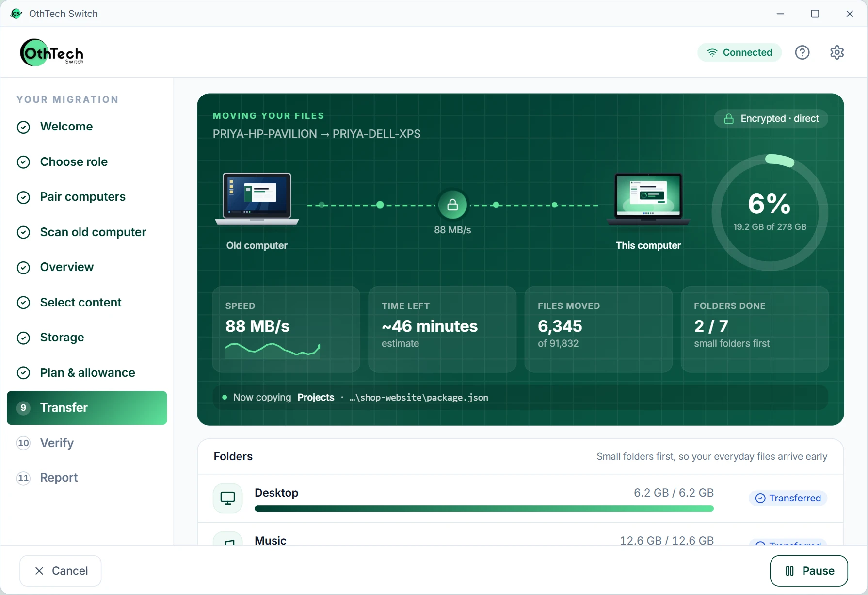868x595 pixels.
Task: Pause the file transfer
Action: pyautogui.click(x=809, y=571)
